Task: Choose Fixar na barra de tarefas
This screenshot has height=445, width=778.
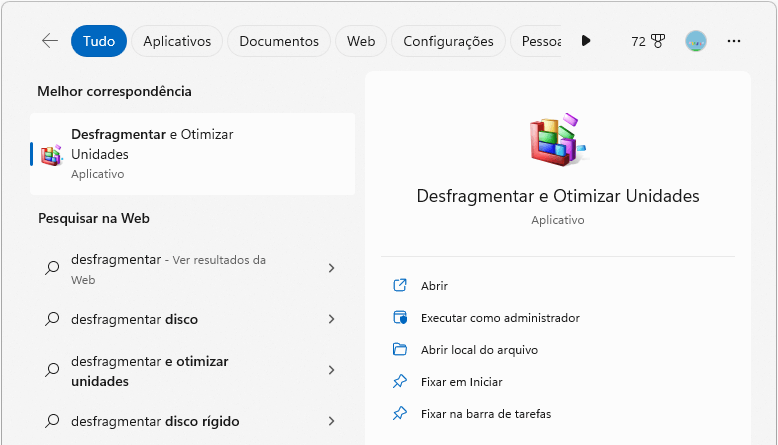Action: 486,414
